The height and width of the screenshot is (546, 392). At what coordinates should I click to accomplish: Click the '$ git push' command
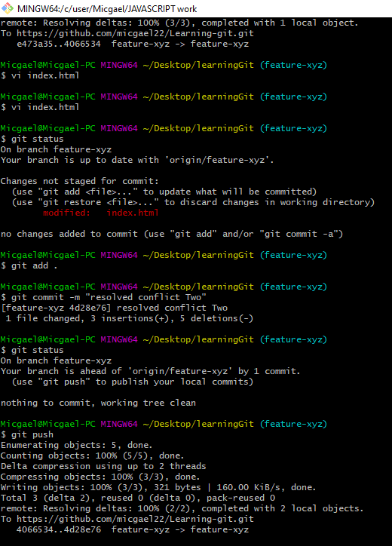pyautogui.click(x=27, y=434)
